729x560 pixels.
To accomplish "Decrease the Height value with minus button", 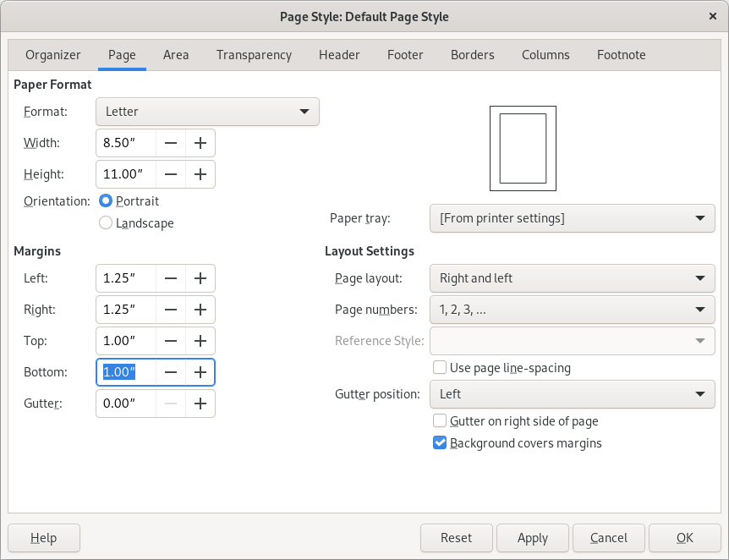I will [x=171, y=174].
